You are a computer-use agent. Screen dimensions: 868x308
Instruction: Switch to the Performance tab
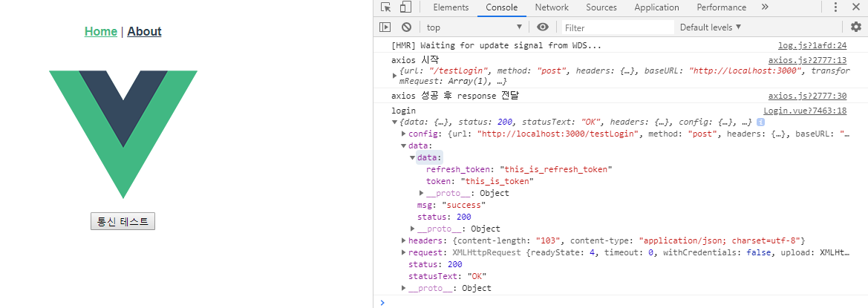click(721, 7)
